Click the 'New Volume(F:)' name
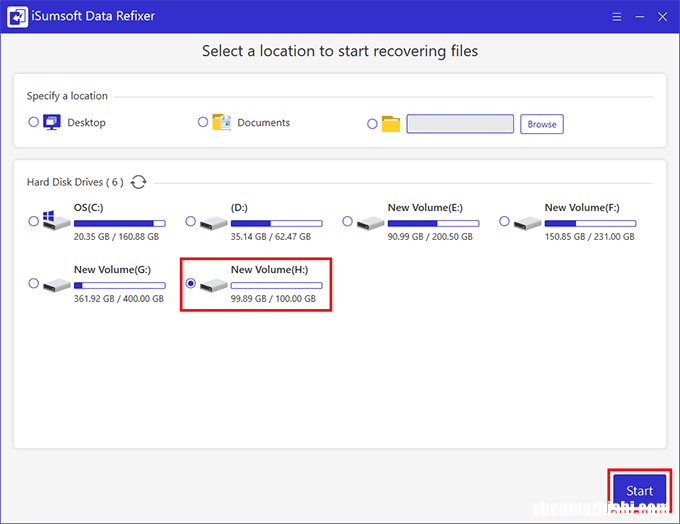The height and width of the screenshot is (524, 680). point(582,208)
